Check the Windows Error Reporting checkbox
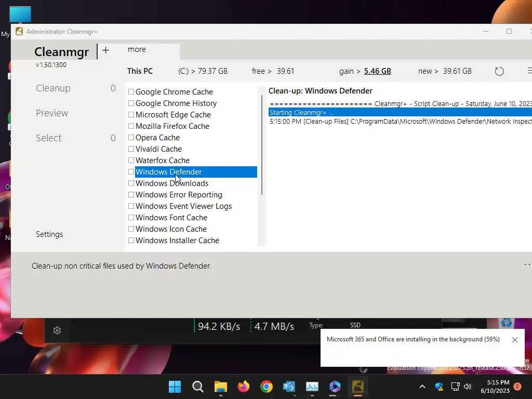Screen dimensions: 532x399 131,194
